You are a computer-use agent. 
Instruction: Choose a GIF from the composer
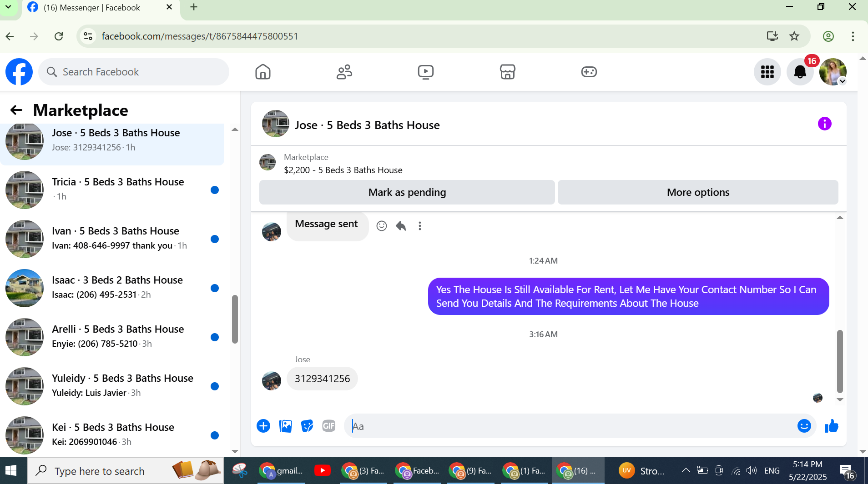329,426
